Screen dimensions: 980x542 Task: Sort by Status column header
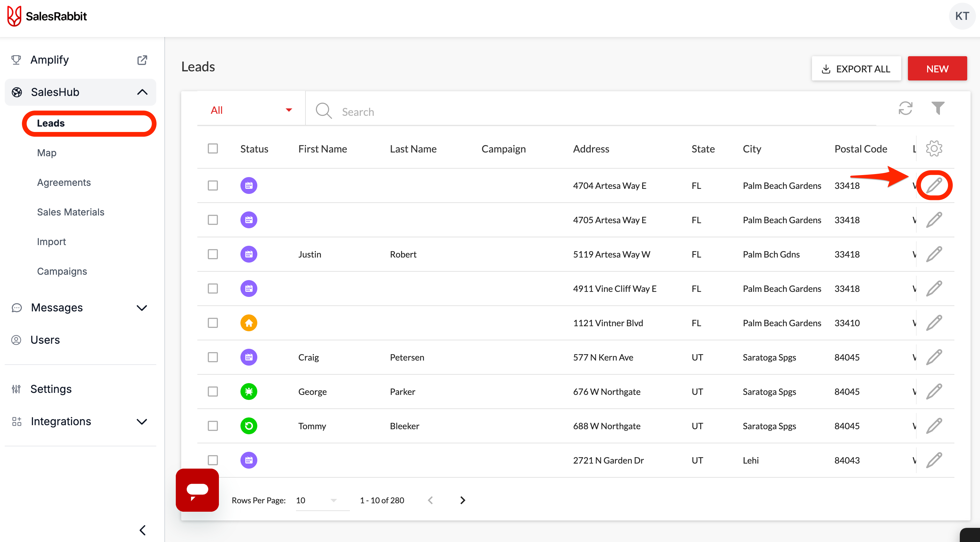tap(254, 149)
